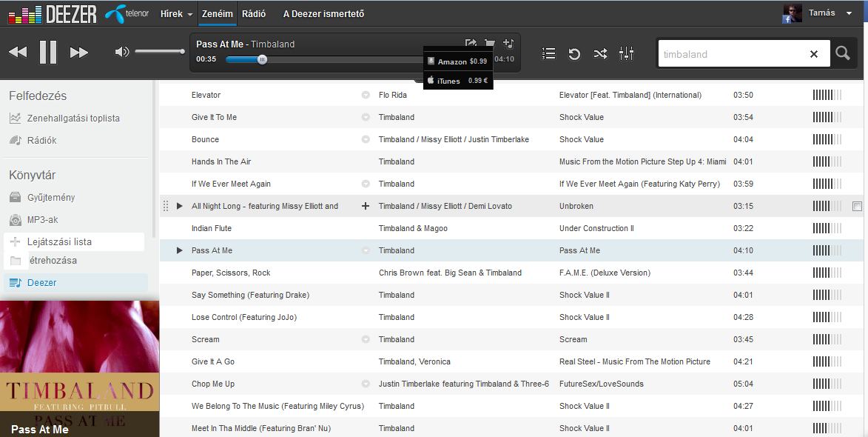This screenshot has height=437, width=868.
Task: Click popularity bars on the Elevator row
Action: 827,95
